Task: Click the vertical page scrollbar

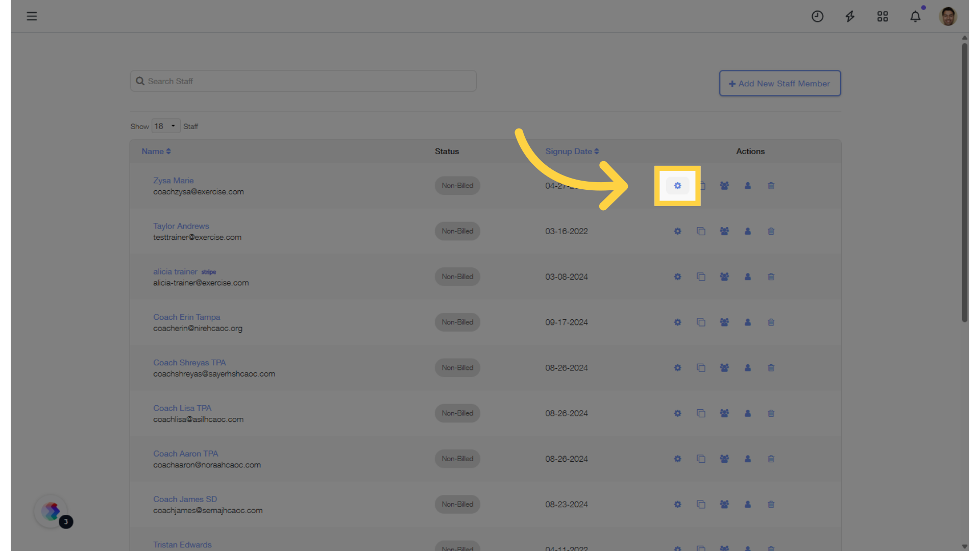Action: [x=965, y=182]
